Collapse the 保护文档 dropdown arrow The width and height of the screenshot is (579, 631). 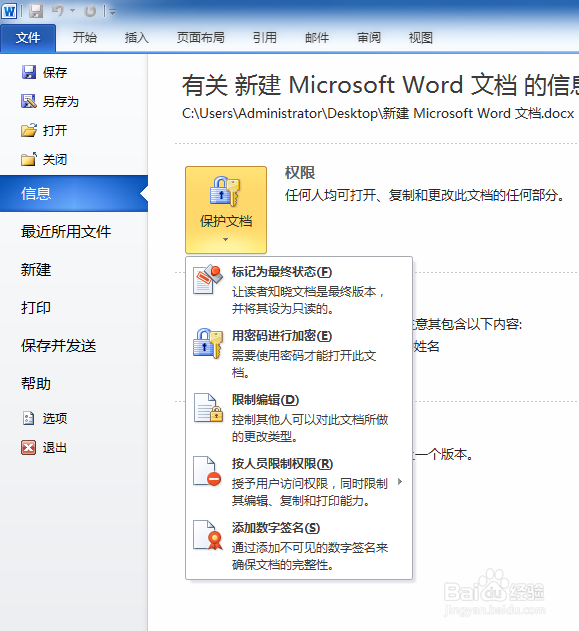coord(226,240)
